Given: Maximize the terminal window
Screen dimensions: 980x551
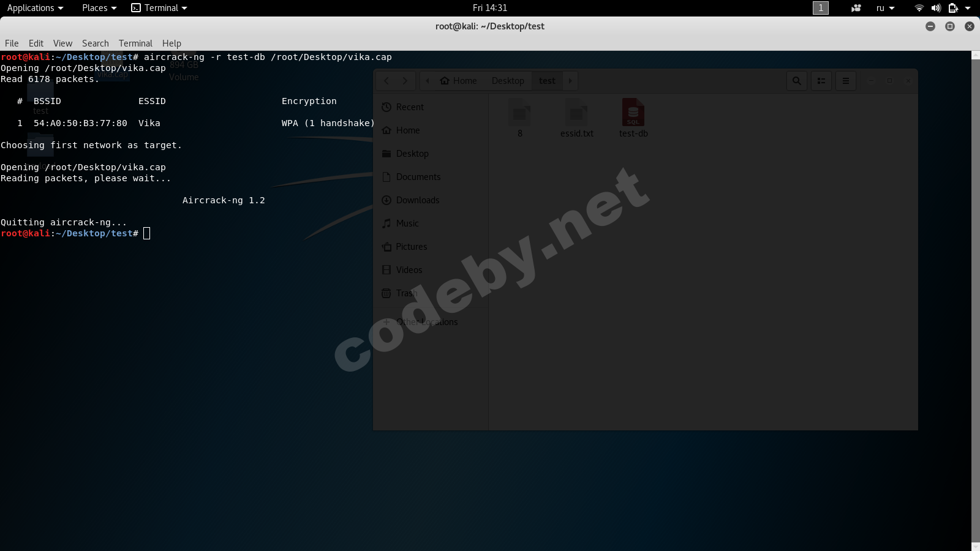Looking at the screenshot, I should click(x=950, y=26).
